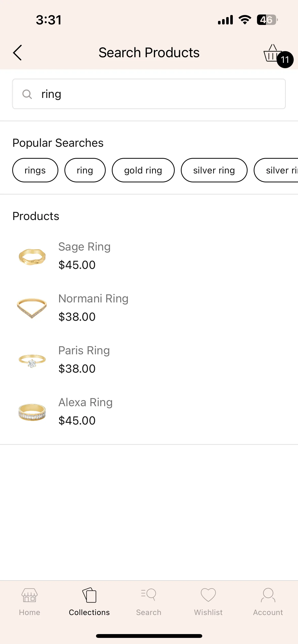Open the Normani Ring product thumbnail
The height and width of the screenshot is (644, 298).
(x=32, y=308)
